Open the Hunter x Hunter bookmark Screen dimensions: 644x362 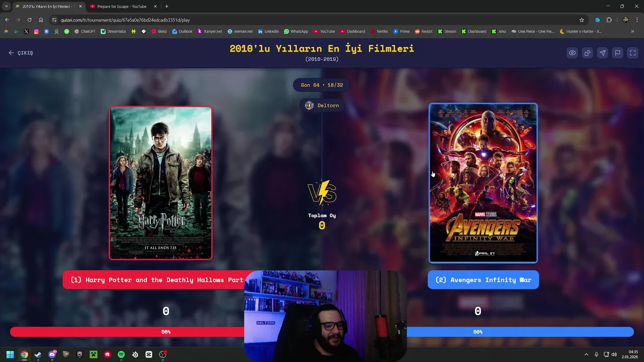[580, 31]
